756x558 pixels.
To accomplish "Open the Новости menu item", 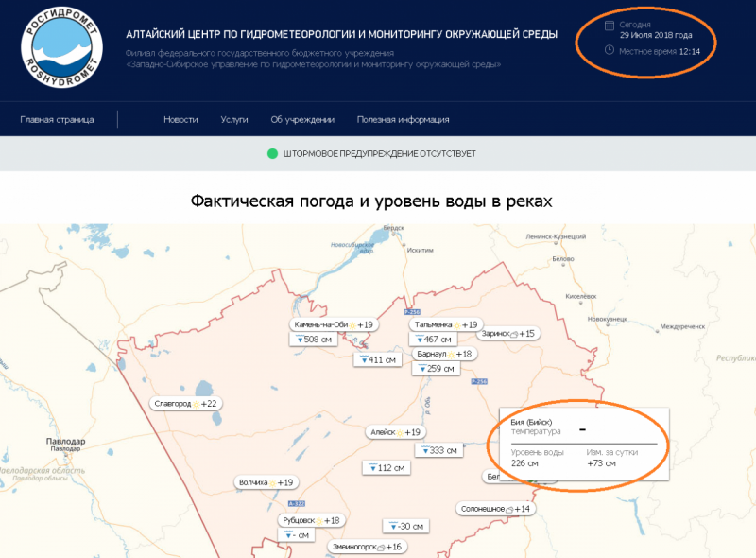I will coord(180,119).
